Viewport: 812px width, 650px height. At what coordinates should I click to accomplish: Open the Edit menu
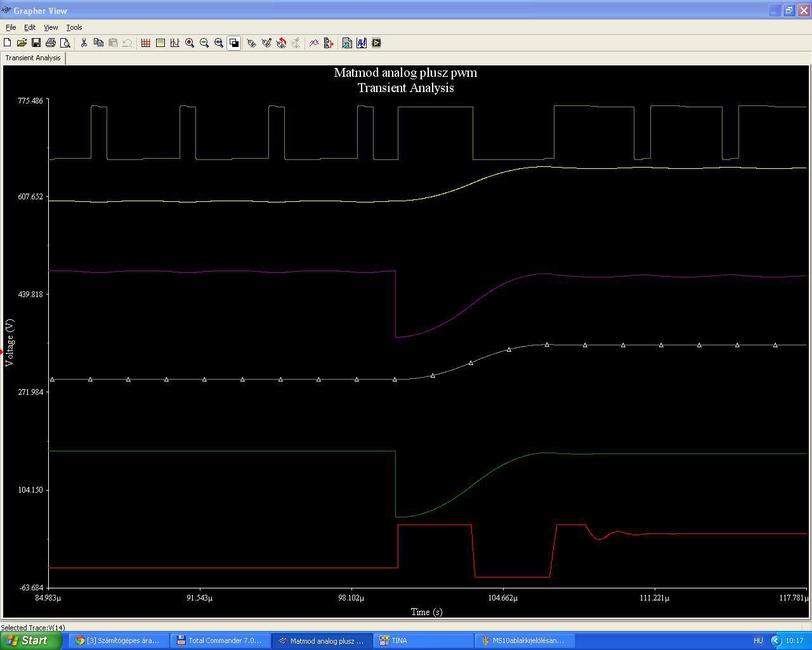coord(30,27)
